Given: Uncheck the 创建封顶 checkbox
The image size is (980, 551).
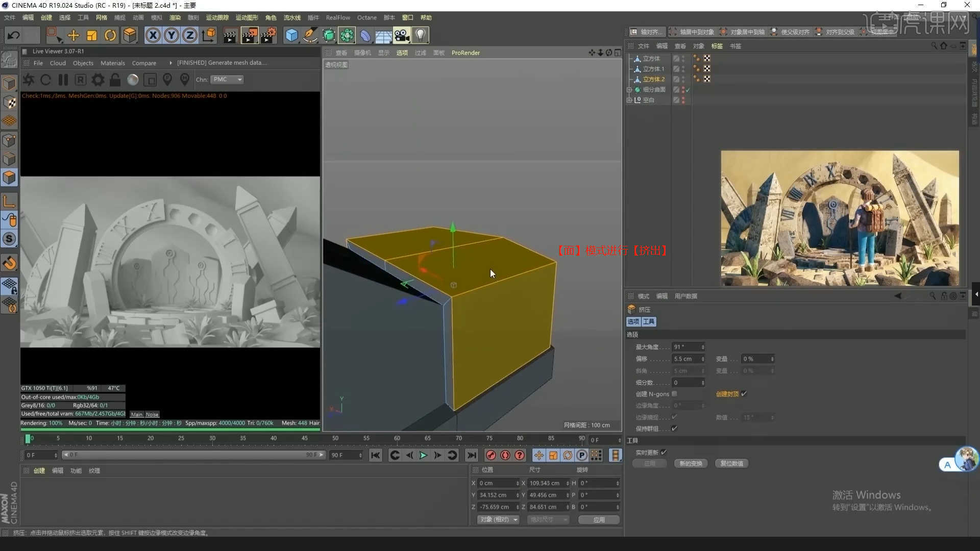Looking at the screenshot, I should click(744, 394).
